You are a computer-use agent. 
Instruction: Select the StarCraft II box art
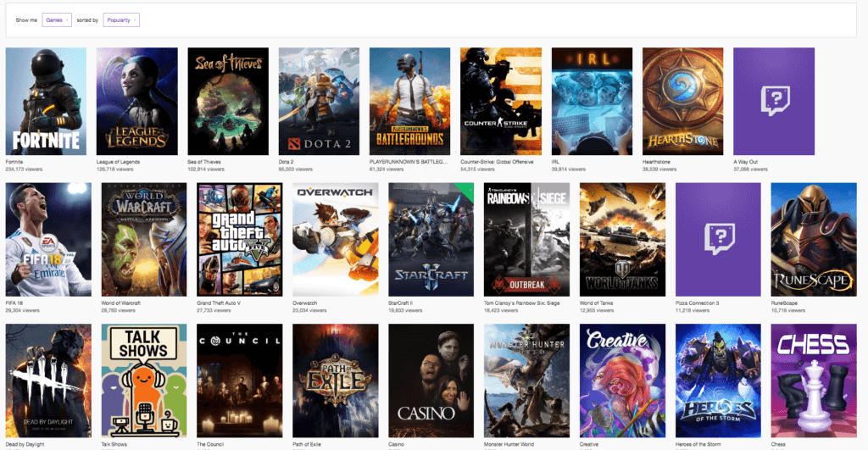click(x=431, y=240)
